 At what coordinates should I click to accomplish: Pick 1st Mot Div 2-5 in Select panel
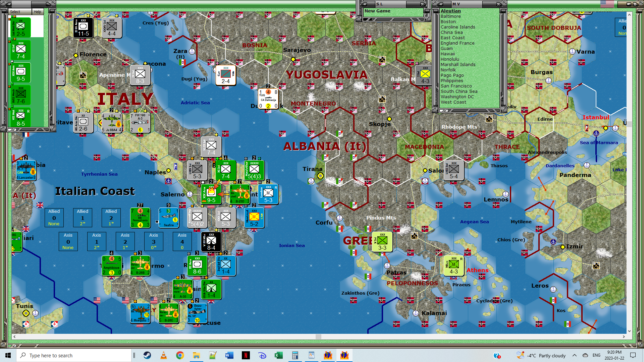pos(21,27)
